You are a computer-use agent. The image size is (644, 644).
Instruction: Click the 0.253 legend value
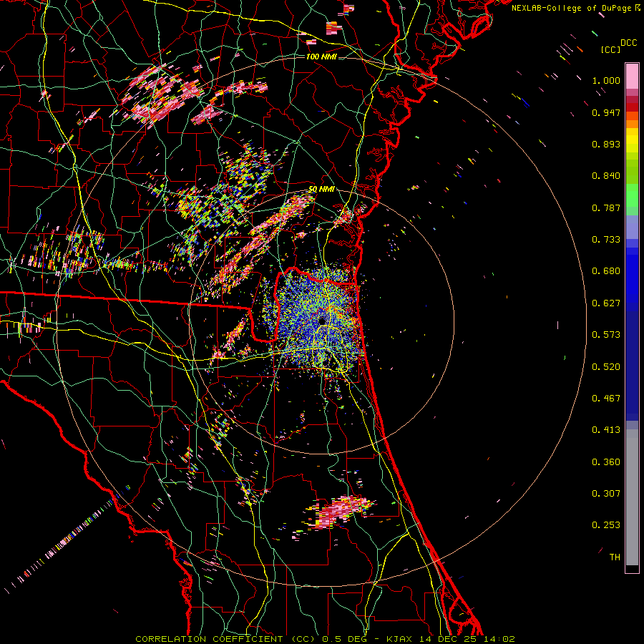click(x=606, y=525)
